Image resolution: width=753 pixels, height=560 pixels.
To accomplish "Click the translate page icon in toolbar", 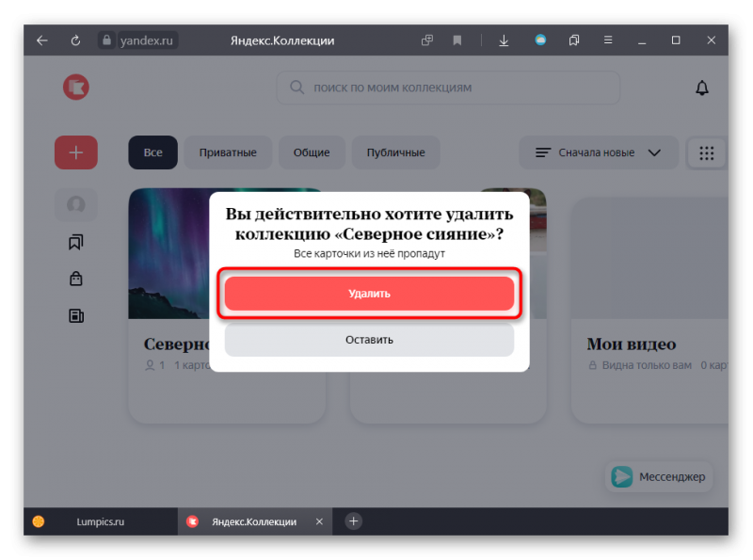I will point(427,40).
